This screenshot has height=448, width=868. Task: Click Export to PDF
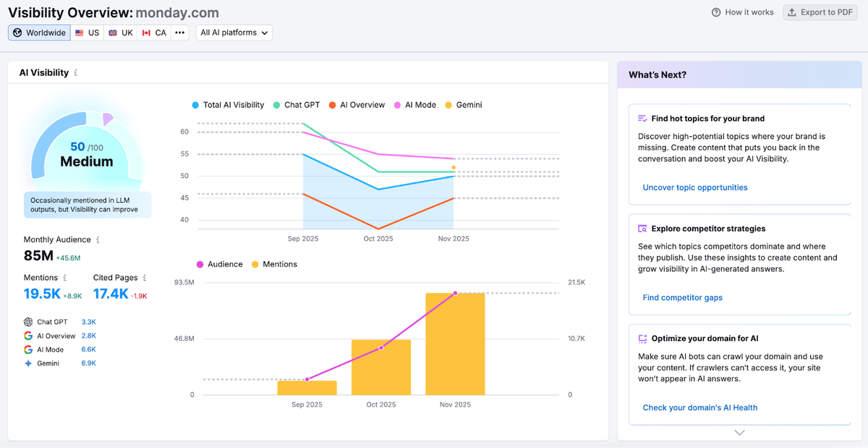click(820, 12)
